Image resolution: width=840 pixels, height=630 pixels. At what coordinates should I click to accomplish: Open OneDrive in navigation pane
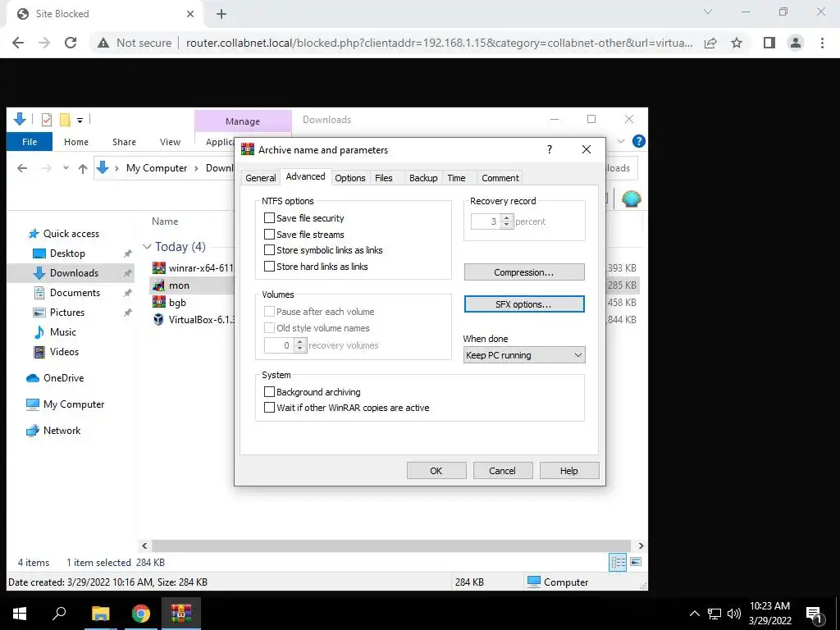[63, 378]
